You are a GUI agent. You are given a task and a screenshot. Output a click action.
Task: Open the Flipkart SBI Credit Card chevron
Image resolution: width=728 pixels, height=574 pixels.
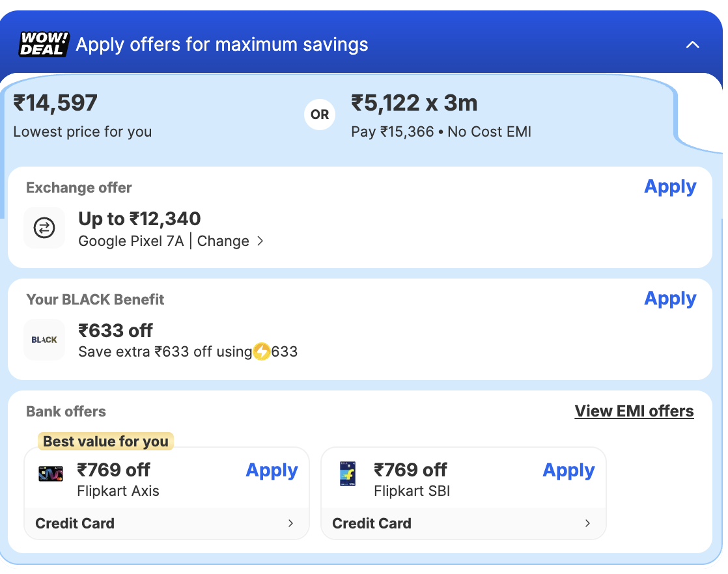(x=587, y=523)
